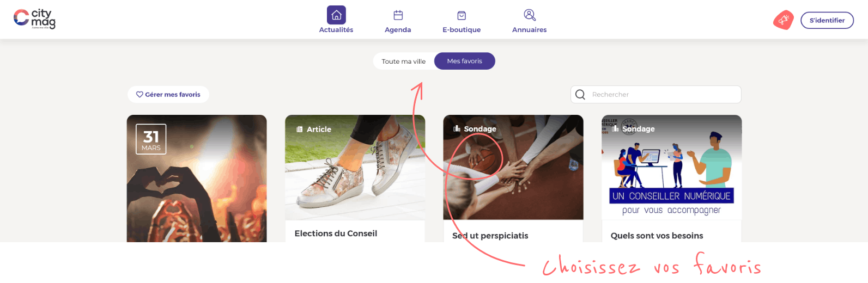Click the magnifier icon in search box
The height and width of the screenshot is (283, 868).
click(x=580, y=95)
